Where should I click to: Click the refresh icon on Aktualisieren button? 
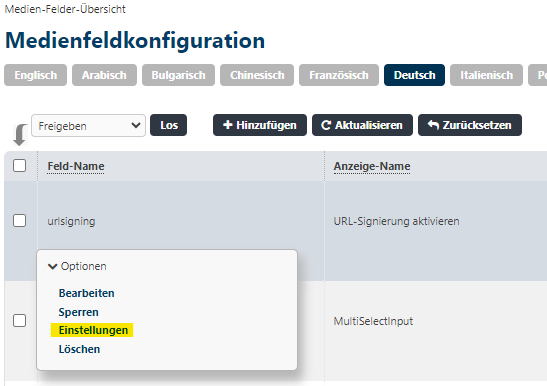[326, 125]
